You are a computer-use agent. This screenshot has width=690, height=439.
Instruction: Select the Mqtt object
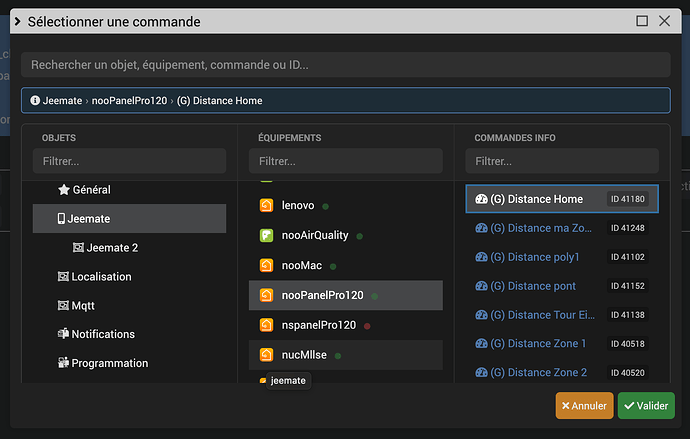click(x=129, y=305)
